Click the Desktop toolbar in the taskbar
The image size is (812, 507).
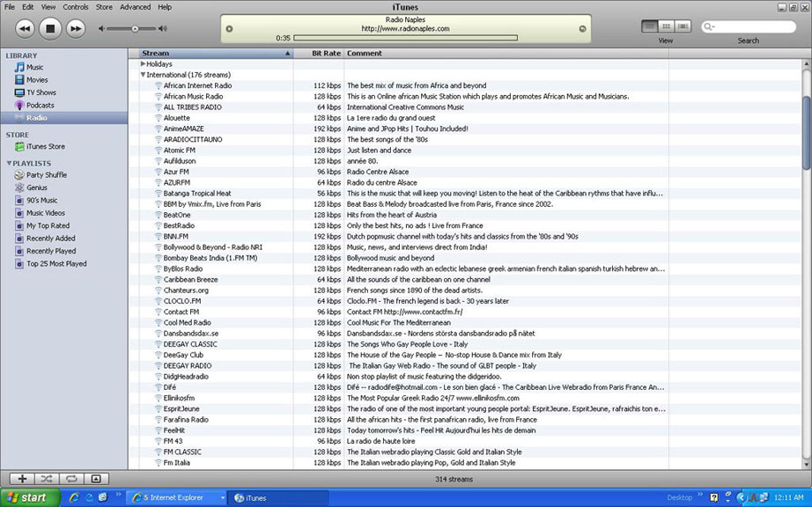coord(679,497)
